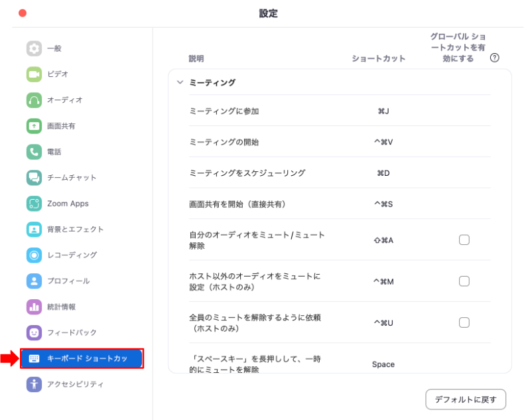Viewport: 526px width, 420px height.
Task: Select the ビデオ camera icon
Action: click(x=34, y=74)
